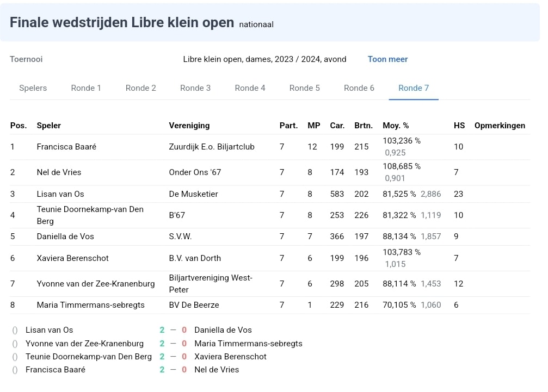Screen dimensions: 548x392
Task: Click the Pos. column header
Action: [x=19, y=126]
